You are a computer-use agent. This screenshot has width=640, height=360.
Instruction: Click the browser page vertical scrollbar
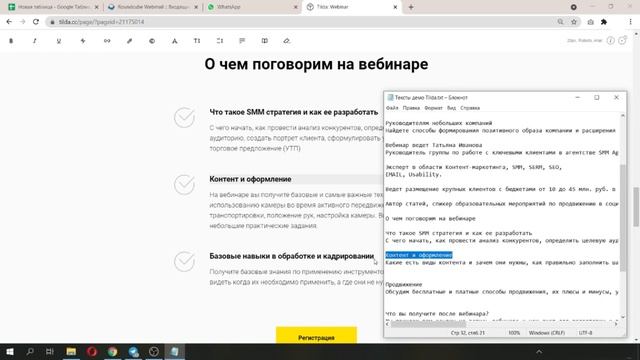636,207
